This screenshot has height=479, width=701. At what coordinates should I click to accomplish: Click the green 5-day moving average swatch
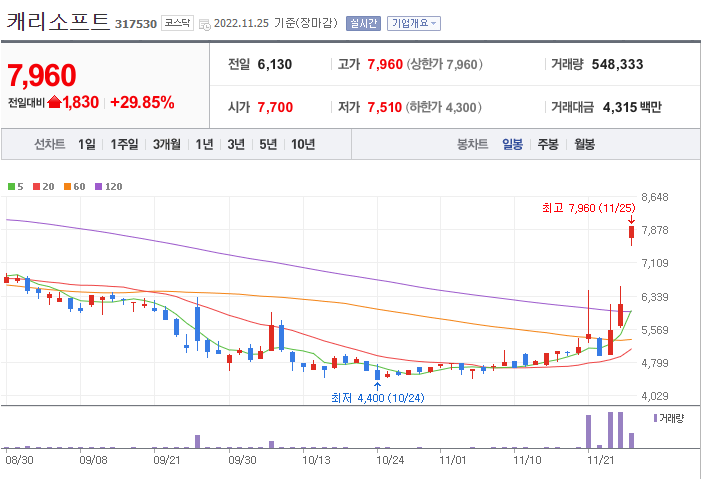11,187
